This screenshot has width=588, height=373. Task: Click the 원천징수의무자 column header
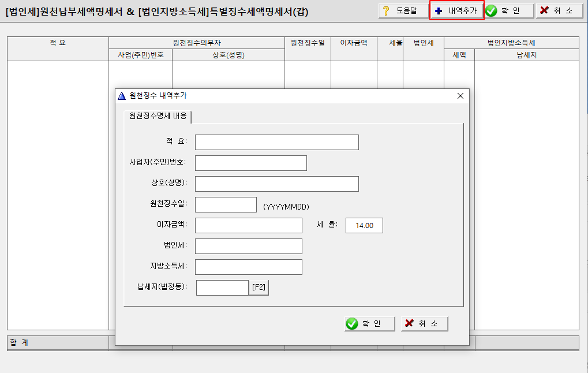coord(199,42)
